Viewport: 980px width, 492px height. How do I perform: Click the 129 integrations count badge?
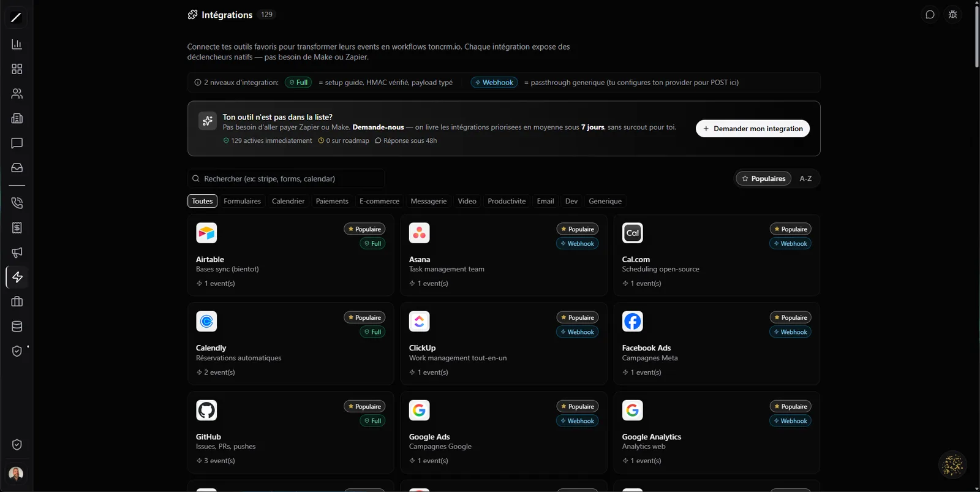(266, 15)
